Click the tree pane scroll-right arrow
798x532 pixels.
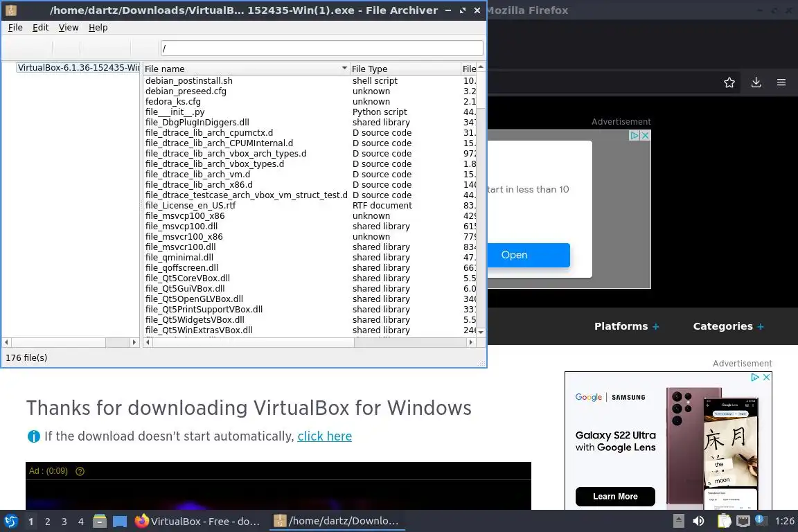[x=134, y=342]
